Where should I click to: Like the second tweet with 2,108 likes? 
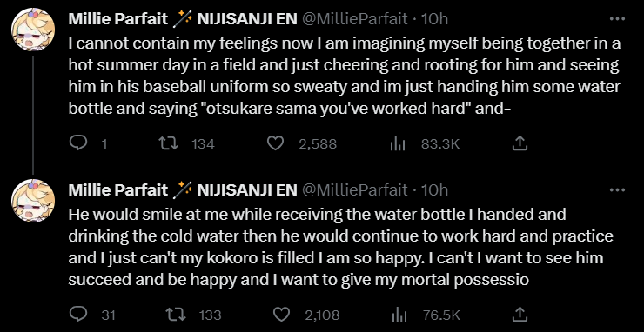(281, 315)
